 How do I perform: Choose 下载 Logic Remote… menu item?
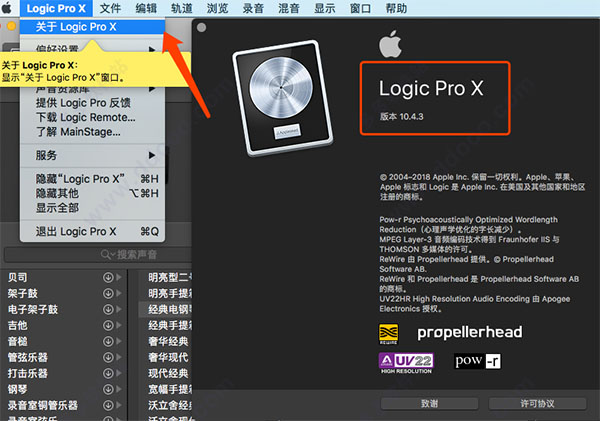(x=92, y=117)
